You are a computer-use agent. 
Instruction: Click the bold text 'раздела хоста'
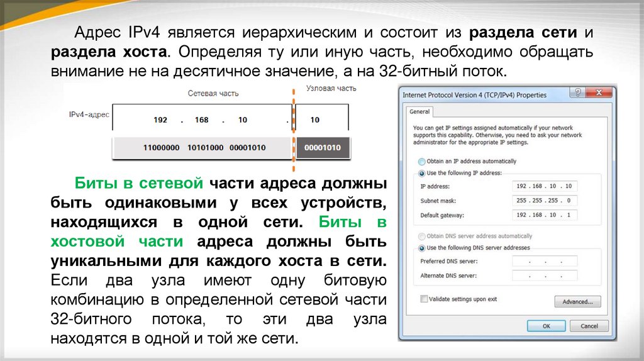[x=109, y=52]
